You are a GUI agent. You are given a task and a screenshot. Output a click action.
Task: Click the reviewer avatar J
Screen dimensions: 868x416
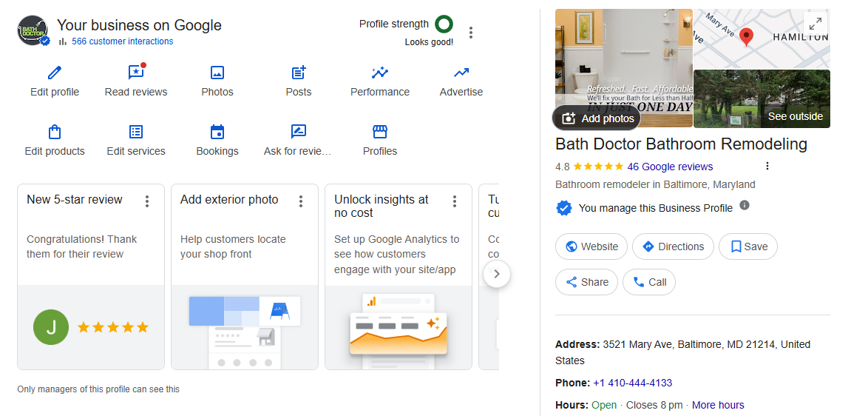51,327
